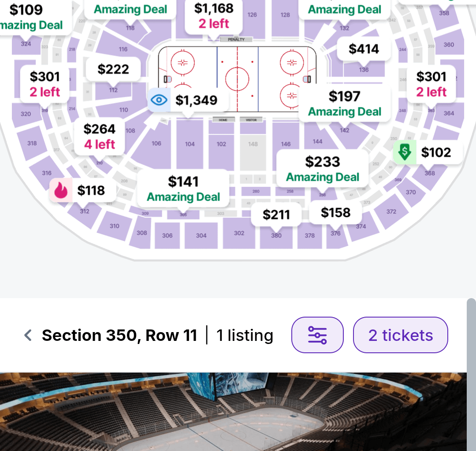Open the ticket filters icon button
The width and height of the screenshot is (476, 451).
tap(317, 335)
